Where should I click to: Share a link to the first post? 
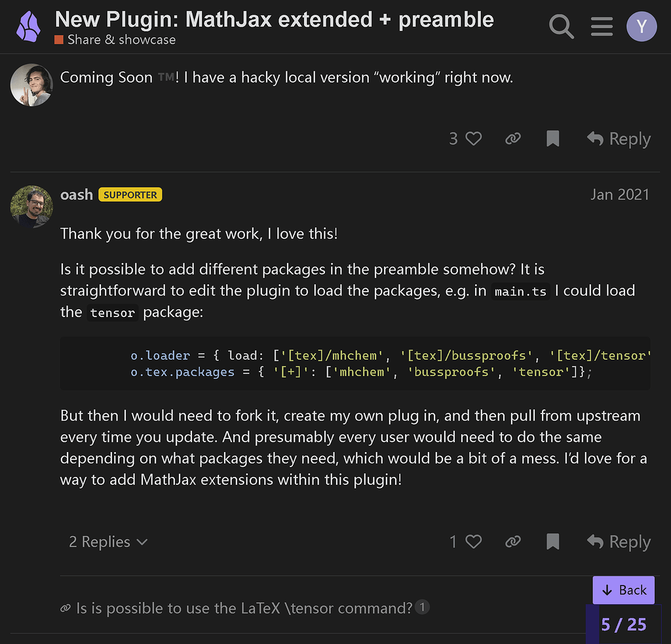(513, 138)
